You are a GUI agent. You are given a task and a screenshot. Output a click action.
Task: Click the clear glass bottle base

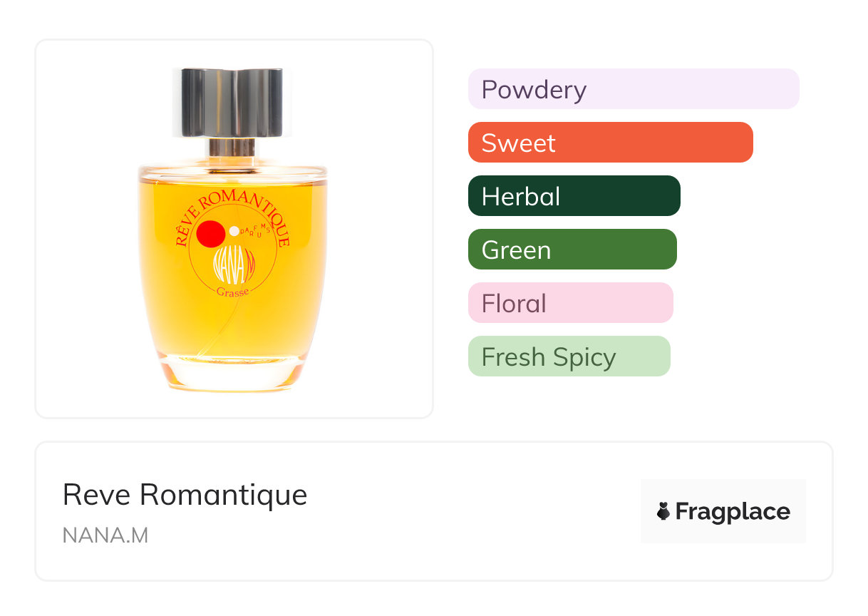tap(232, 376)
